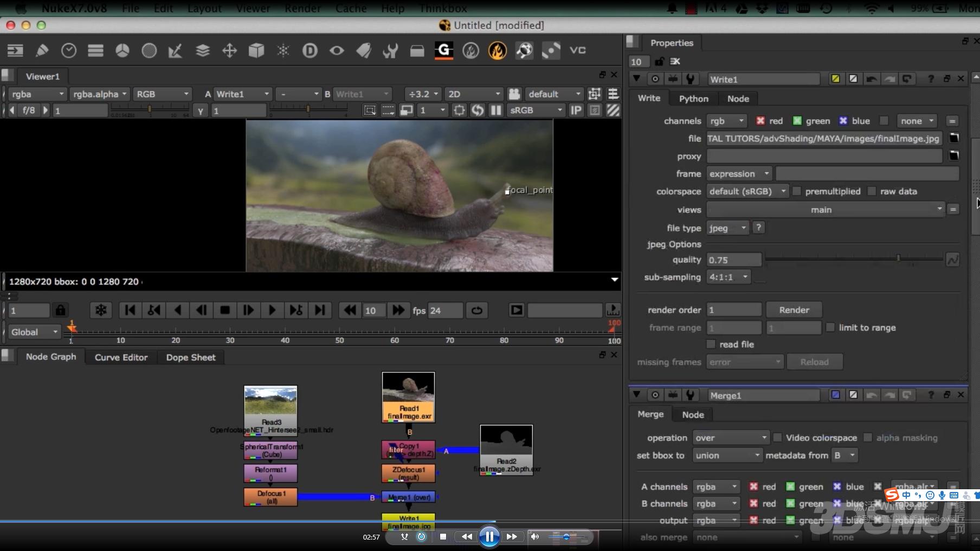Toggle the viewer IP input process button
The image size is (980, 551).
(576, 110)
